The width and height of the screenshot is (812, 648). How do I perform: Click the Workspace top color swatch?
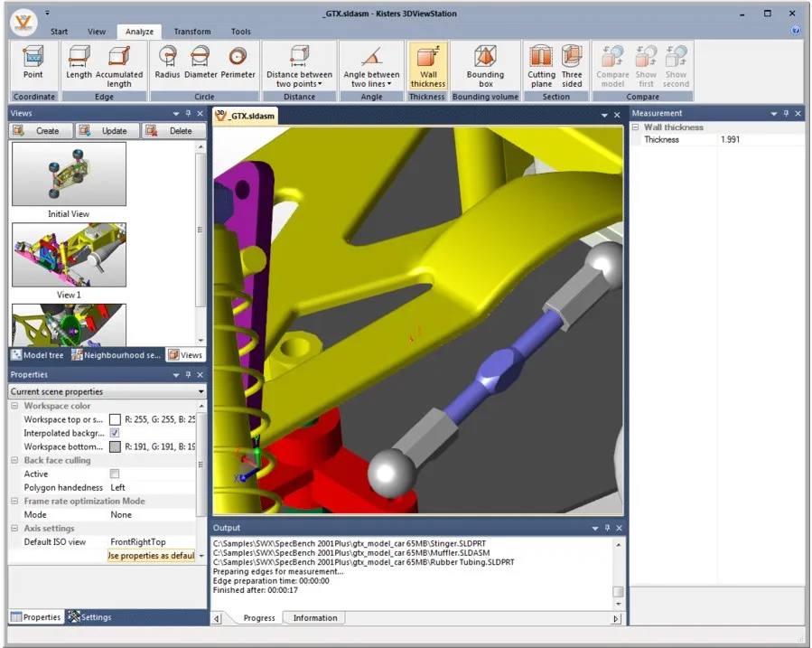(x=115, y=419)
